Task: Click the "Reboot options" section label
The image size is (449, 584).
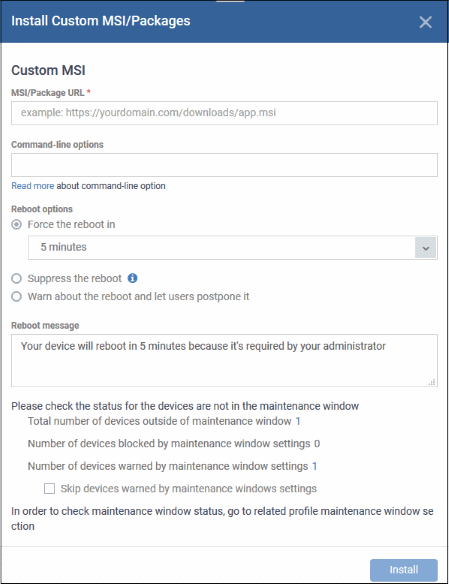Action: click(42, 209)
